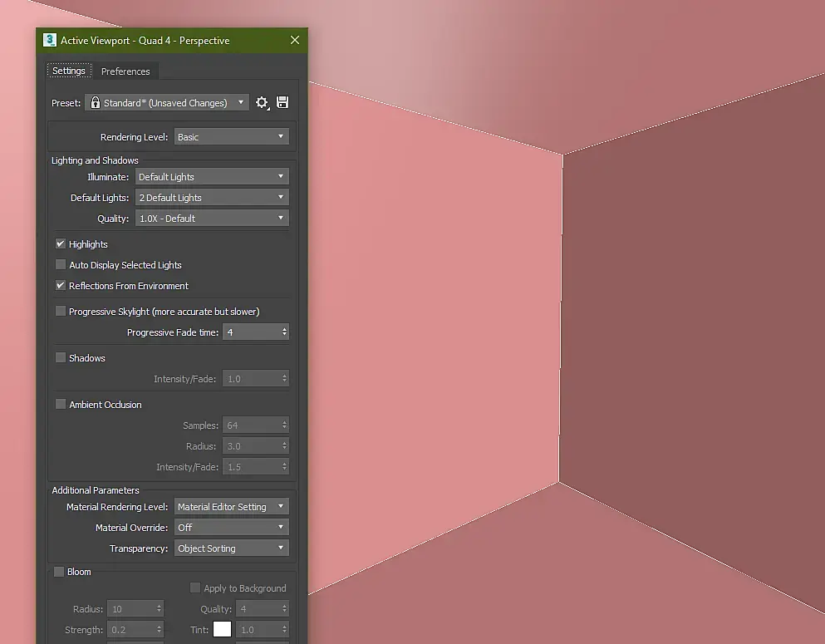825x644 pixels.
Task: Click the Progressive Fade time spinner arrows
Action: [x=284, y=332]
